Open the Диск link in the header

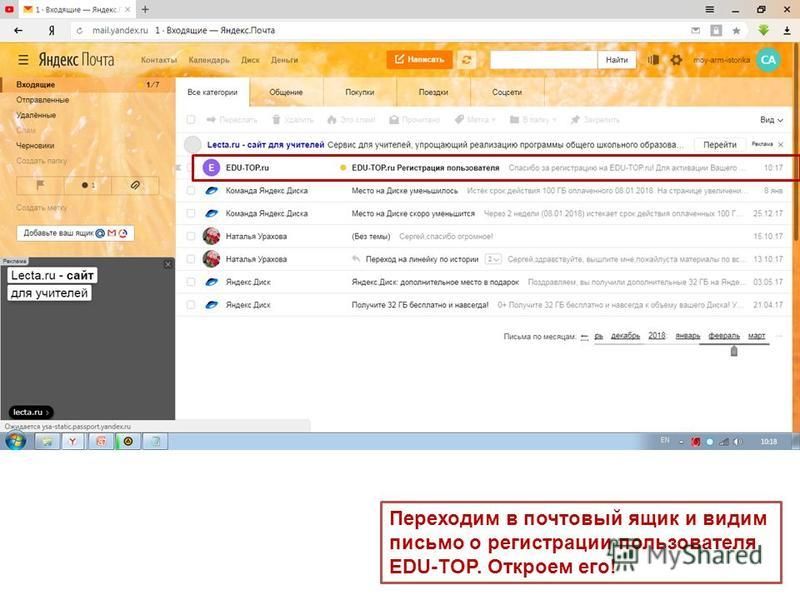250,60
